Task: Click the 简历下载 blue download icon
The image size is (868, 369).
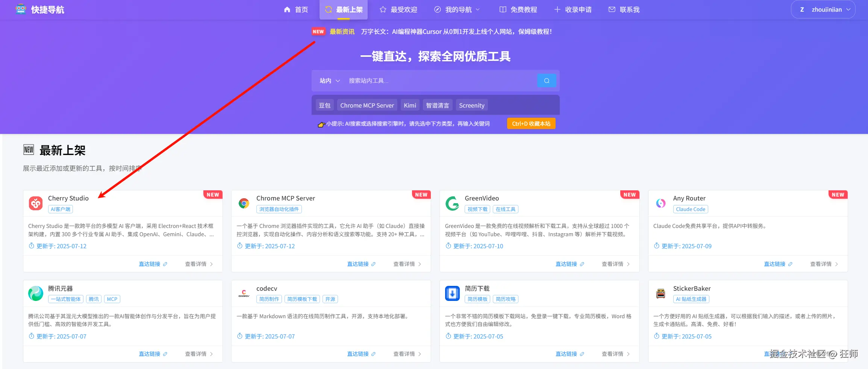Action: coord(452,293)
